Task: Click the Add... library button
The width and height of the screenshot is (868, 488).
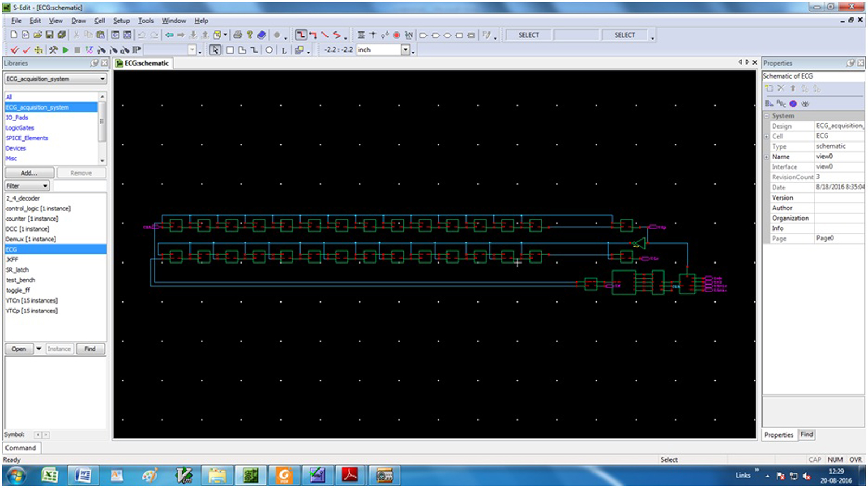Action: point(29,173)
